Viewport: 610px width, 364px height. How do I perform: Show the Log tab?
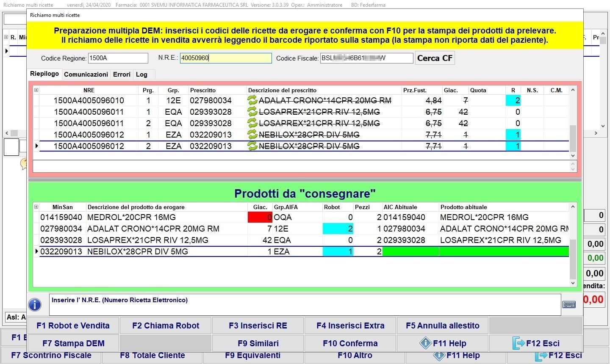[141, 74]
